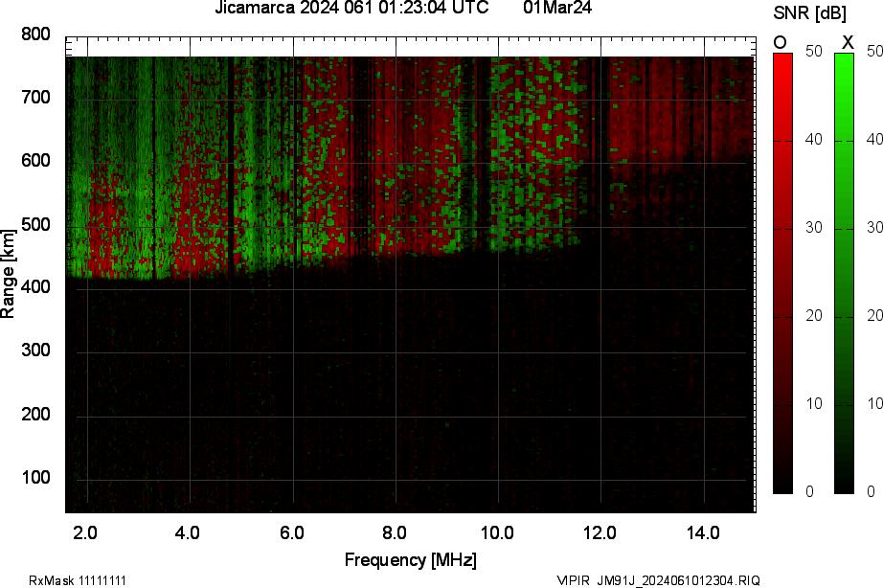This screenshot has height=588, width=883.
Task: Click the 800 km range tick label
Action: click(35, 34)
